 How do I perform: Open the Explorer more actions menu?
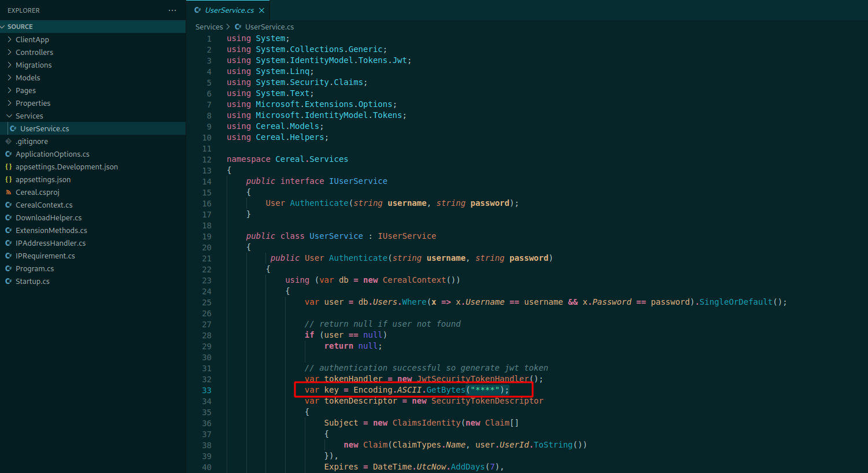click(x=172, y=10)
